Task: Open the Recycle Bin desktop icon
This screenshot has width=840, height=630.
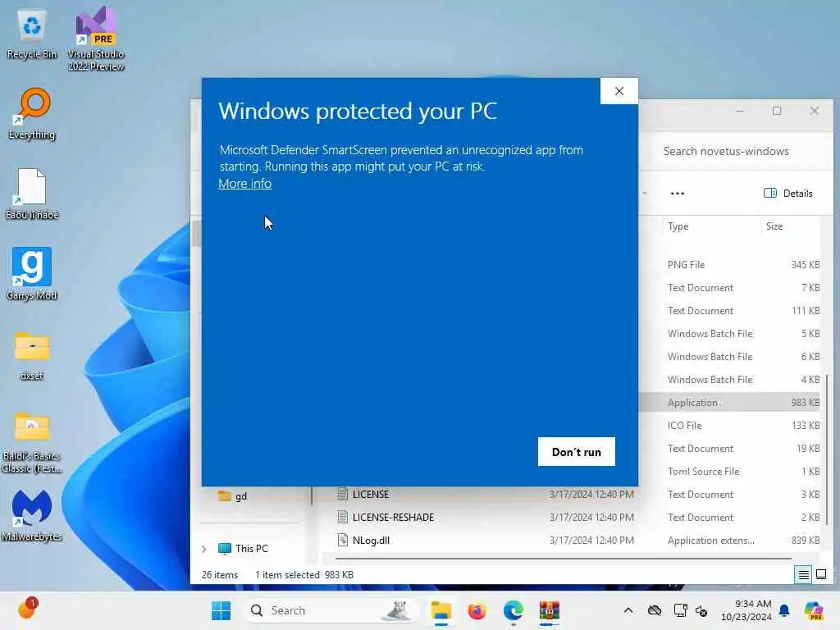Action: pyautogui.click(x=32, y=34)
